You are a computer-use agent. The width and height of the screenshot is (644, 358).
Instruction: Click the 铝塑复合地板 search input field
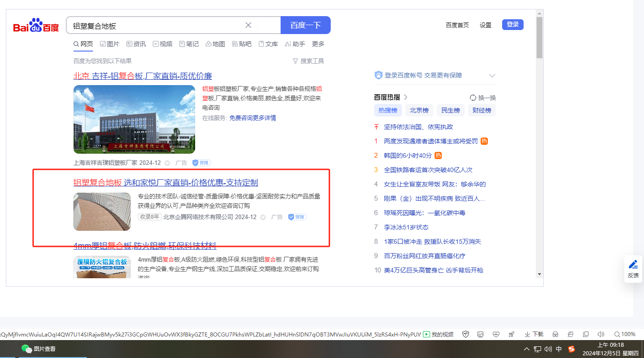pyautogui.click(x=157, y=26)
